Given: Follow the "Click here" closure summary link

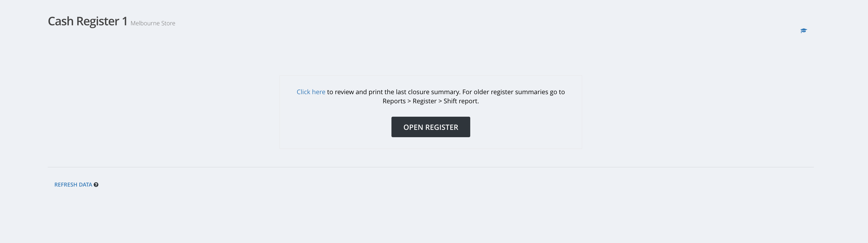Looking at the screenshot, I should [311, 92].
